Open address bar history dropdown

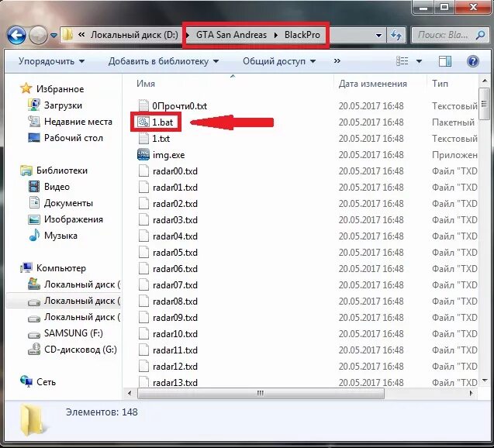pos(379,35)
